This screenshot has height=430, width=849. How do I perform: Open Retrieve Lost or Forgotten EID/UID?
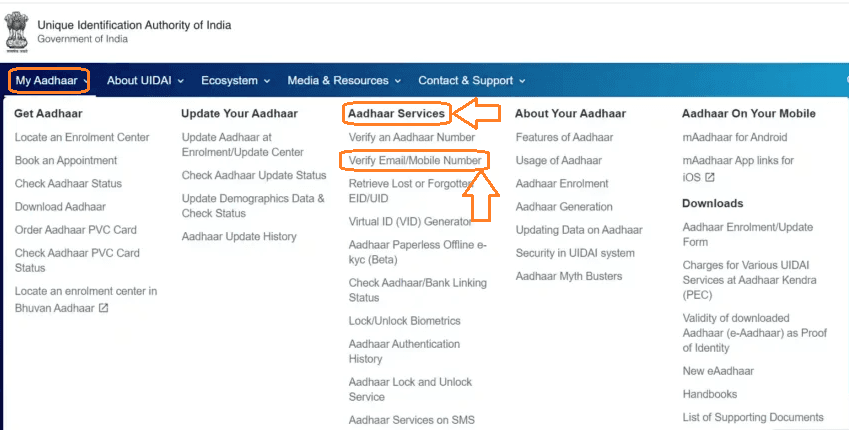(410, 191)
